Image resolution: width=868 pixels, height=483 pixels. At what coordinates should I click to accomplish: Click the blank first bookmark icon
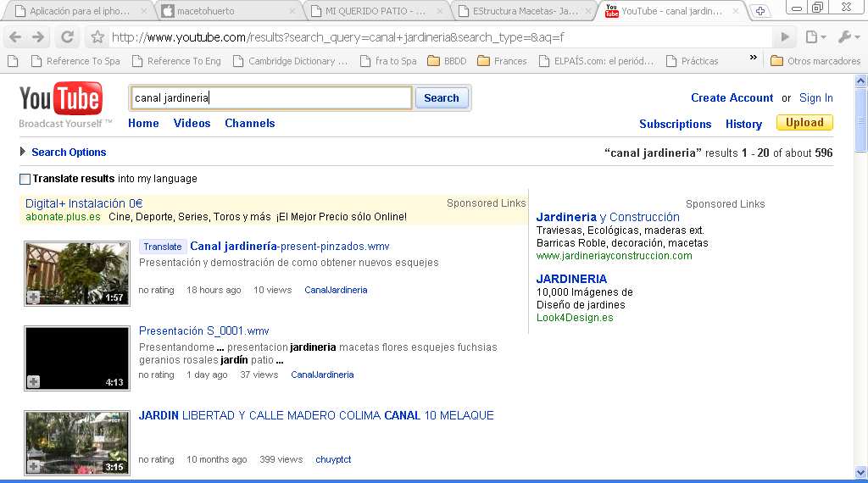[14, 61]
